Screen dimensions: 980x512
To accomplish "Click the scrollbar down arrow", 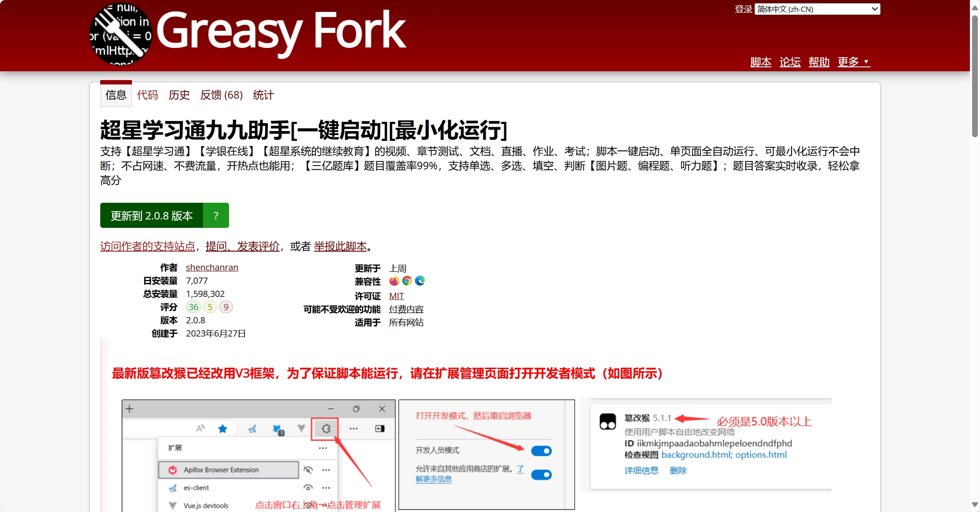I will 975,505.
